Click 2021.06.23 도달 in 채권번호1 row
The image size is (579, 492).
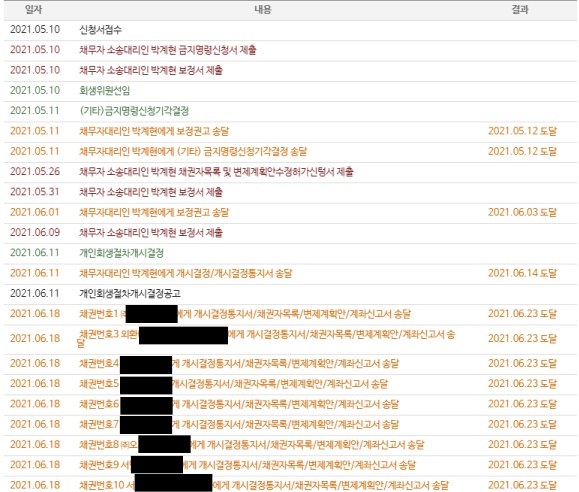coord(523,314)
